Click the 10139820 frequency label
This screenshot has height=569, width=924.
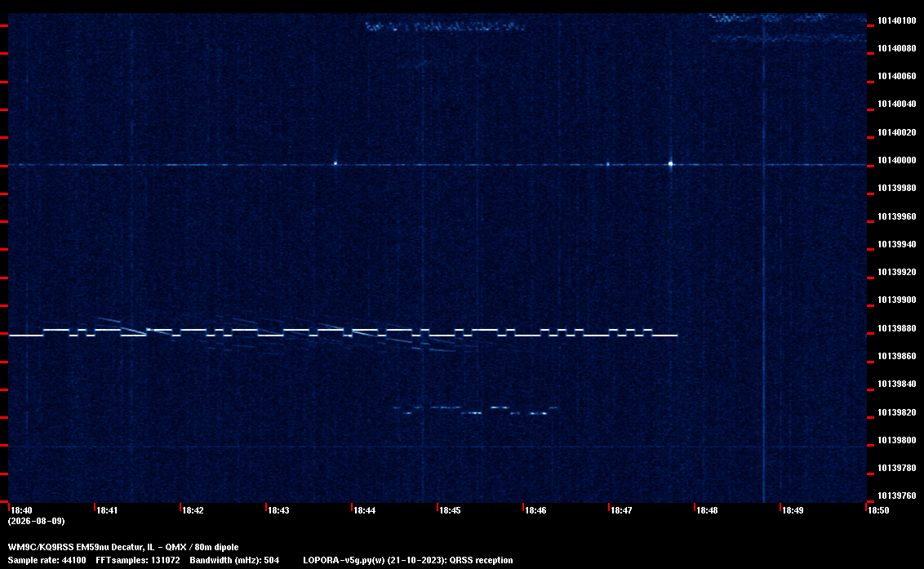coord(896,412)
